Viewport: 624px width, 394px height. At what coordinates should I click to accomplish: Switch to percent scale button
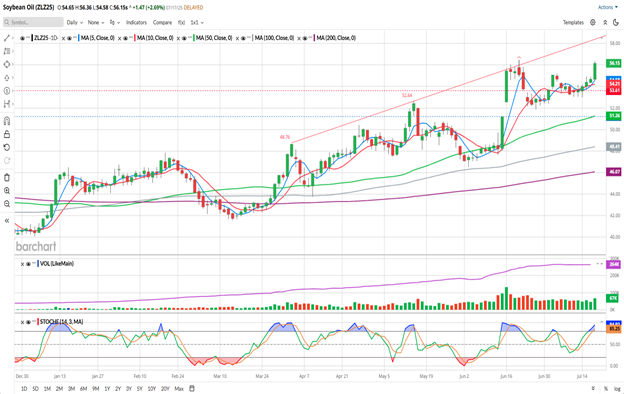pos(606,388)
